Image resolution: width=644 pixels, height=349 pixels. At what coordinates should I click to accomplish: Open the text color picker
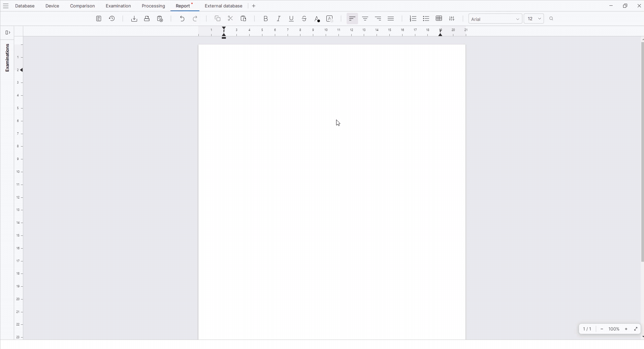point(317,19)
